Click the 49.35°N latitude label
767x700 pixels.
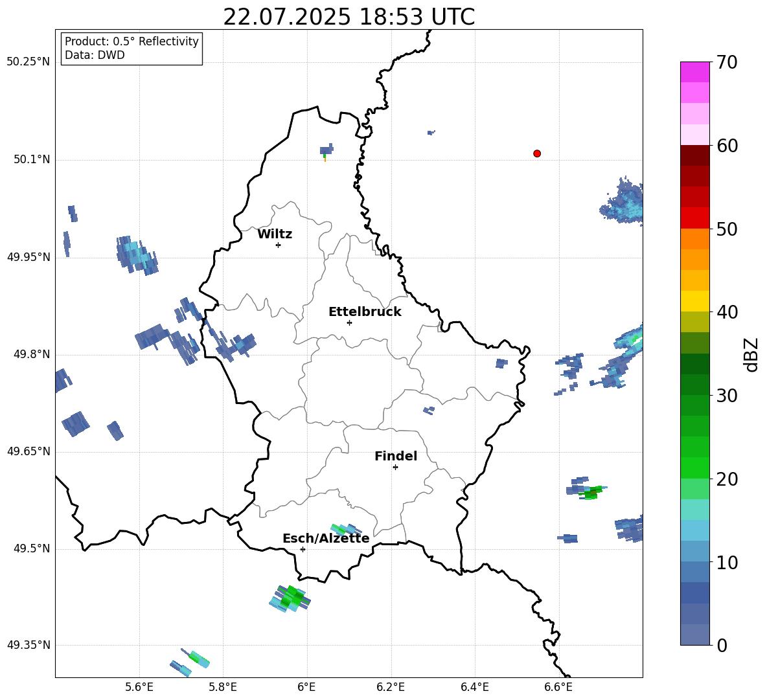[29, 645]
